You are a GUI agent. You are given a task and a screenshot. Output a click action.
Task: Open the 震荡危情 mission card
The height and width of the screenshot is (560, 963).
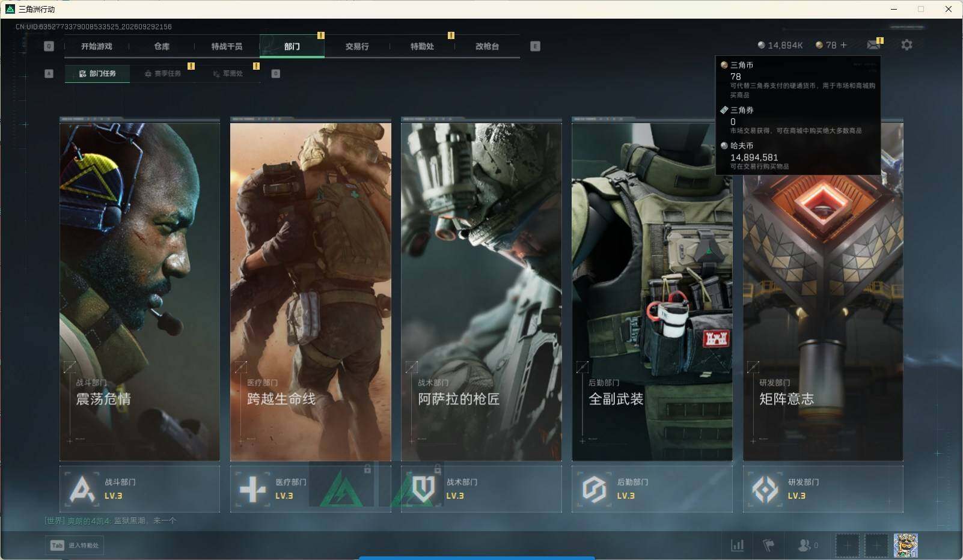pos(139,290)
